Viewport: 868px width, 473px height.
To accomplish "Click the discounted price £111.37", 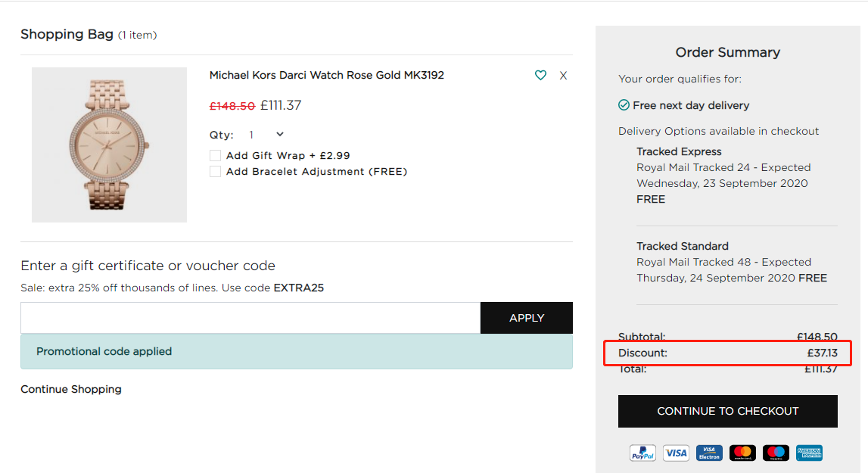I will pyautogui.click(x=281, y=105).
